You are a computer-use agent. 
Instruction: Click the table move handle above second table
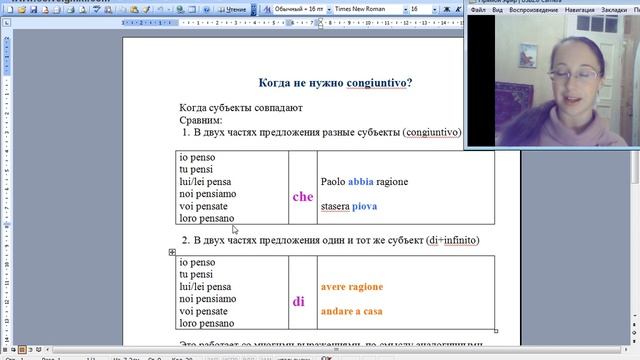tap(172, 252)
